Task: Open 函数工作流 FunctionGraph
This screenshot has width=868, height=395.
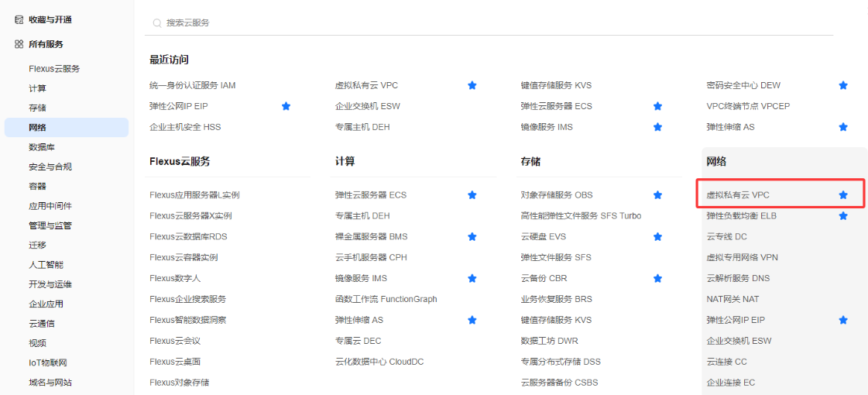Action: 386,299
